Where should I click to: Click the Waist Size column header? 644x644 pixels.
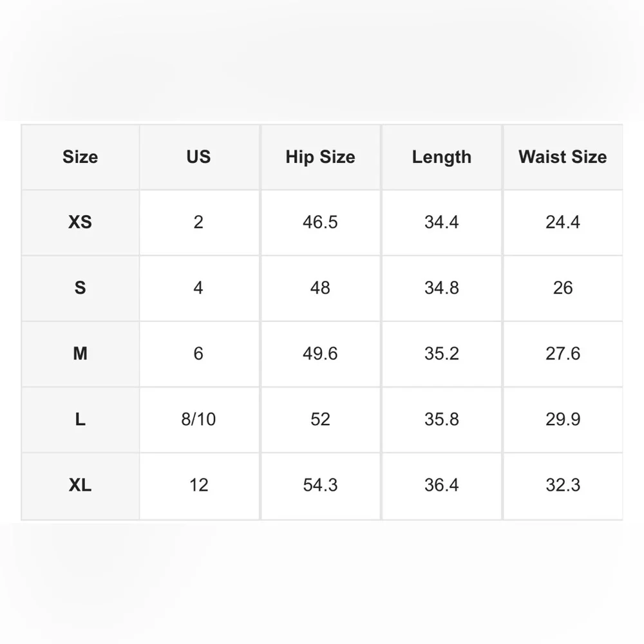[x=562, y=157]
